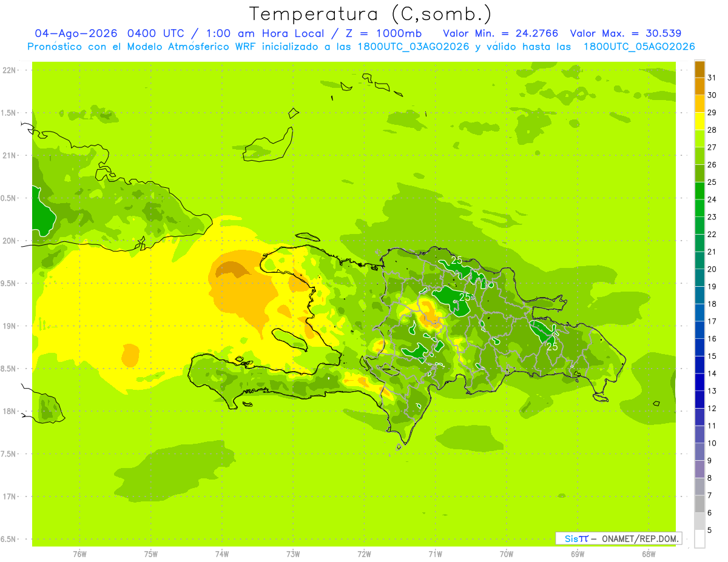728x562 pixels.
Task: Click the valid-until time "1800UTC_05AGO2026"
Action: point(639,47)
